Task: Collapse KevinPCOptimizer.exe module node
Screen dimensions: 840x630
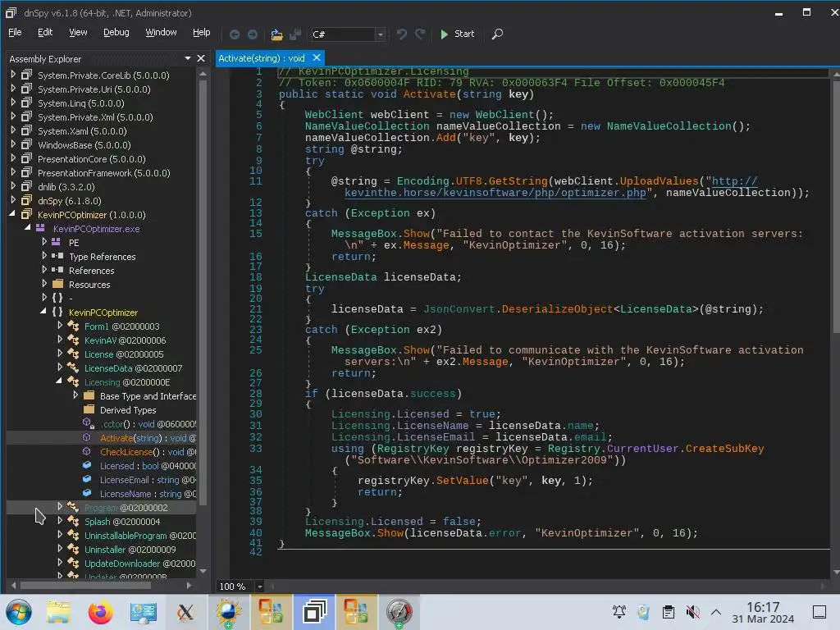Action: pyautogui.click(x=27, y=228)
